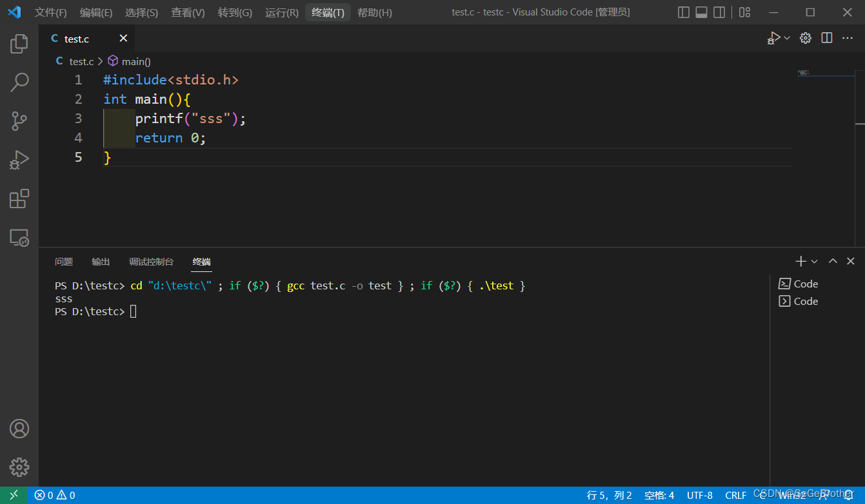
Task: Click the 行 5, 列 2 cursor position indicator
Action: [610, 495]
